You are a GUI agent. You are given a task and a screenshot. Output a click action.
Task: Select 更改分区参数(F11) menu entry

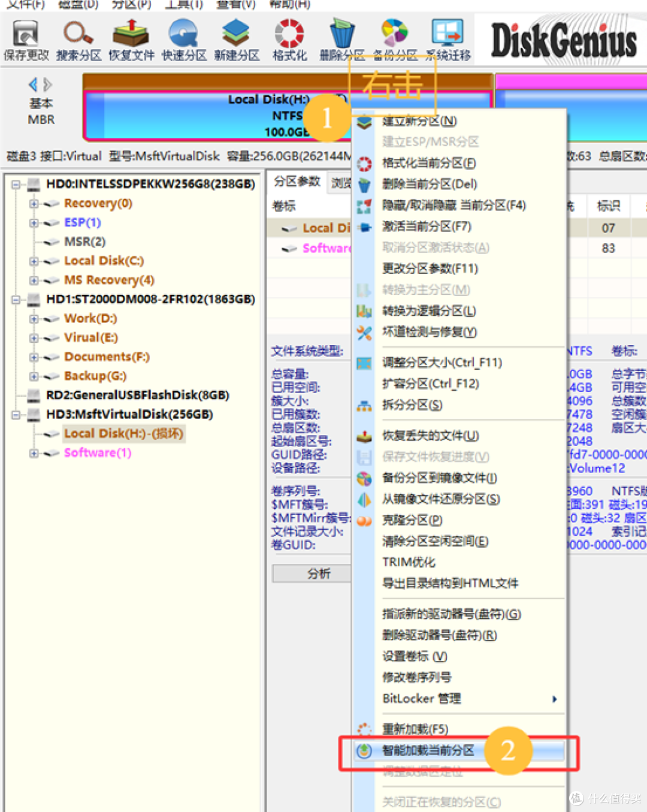459,268
